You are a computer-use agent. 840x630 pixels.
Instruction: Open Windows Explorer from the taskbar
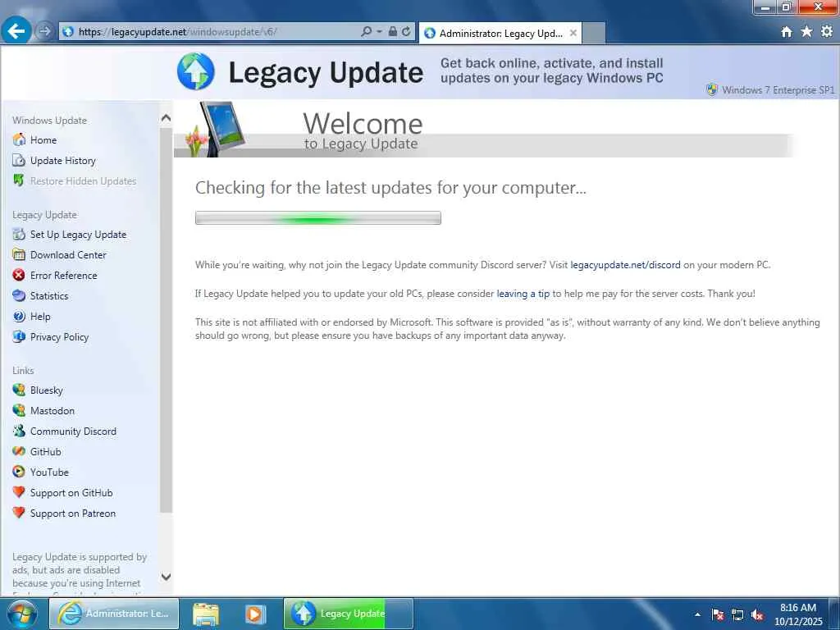206,614
